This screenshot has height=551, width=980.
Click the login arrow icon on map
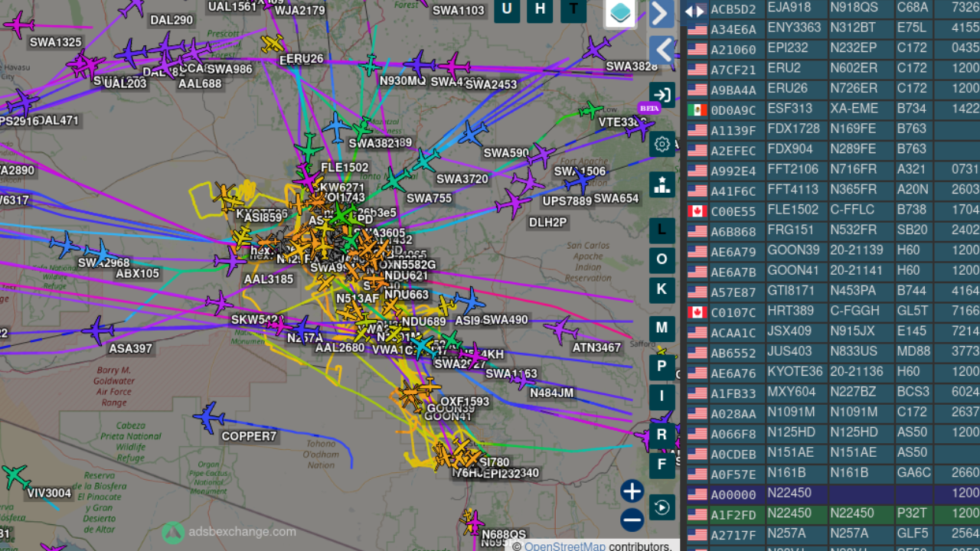(662, 96)
